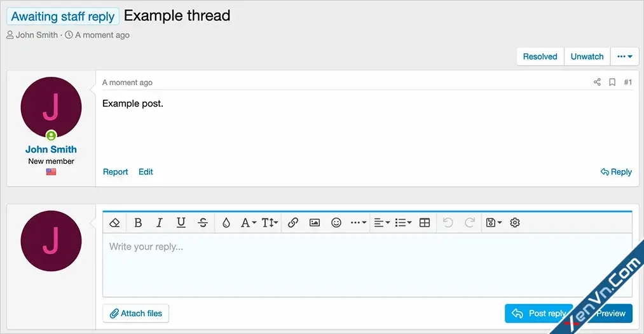Screen dimensions: 644x334
Task: Toggle bold formatting in the editor
Action: coord(138,222)
